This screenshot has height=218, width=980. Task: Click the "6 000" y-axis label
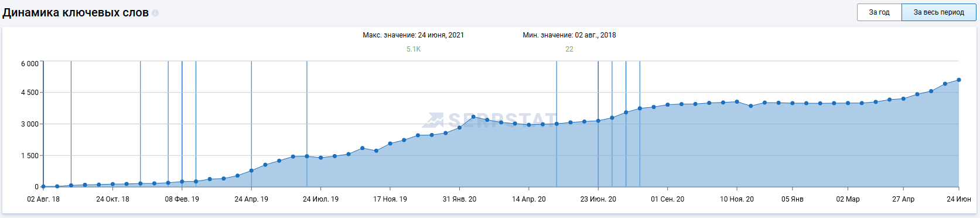click(30, 64)
